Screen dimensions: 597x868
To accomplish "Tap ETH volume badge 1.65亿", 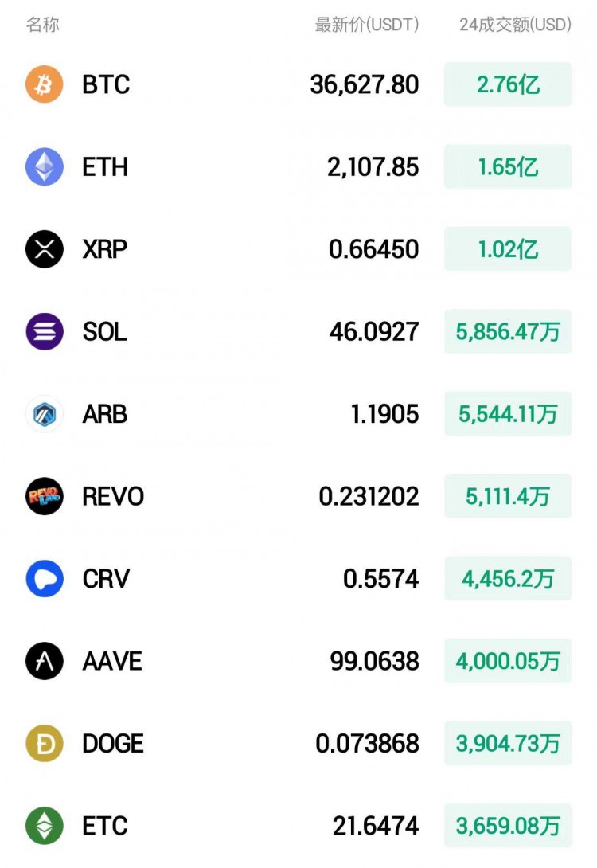I will click(508, 166).
